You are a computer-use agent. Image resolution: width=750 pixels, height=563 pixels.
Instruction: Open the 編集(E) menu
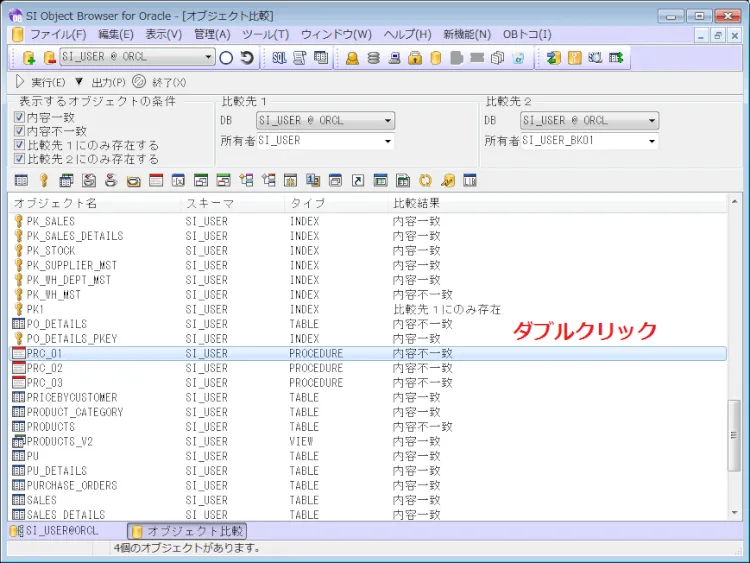tap(116, 34)
